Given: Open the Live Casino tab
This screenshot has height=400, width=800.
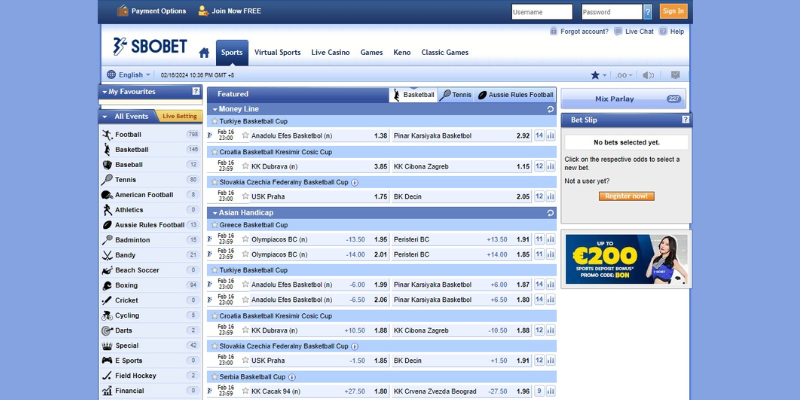Looking at the screenshot, I should [x=331, y=53].
